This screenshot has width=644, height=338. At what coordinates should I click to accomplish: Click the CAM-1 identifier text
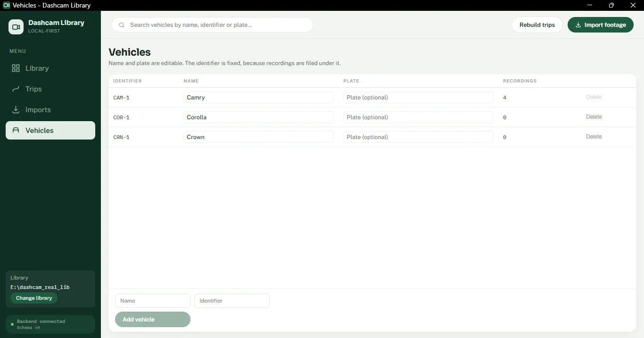[x=121, y=98]
